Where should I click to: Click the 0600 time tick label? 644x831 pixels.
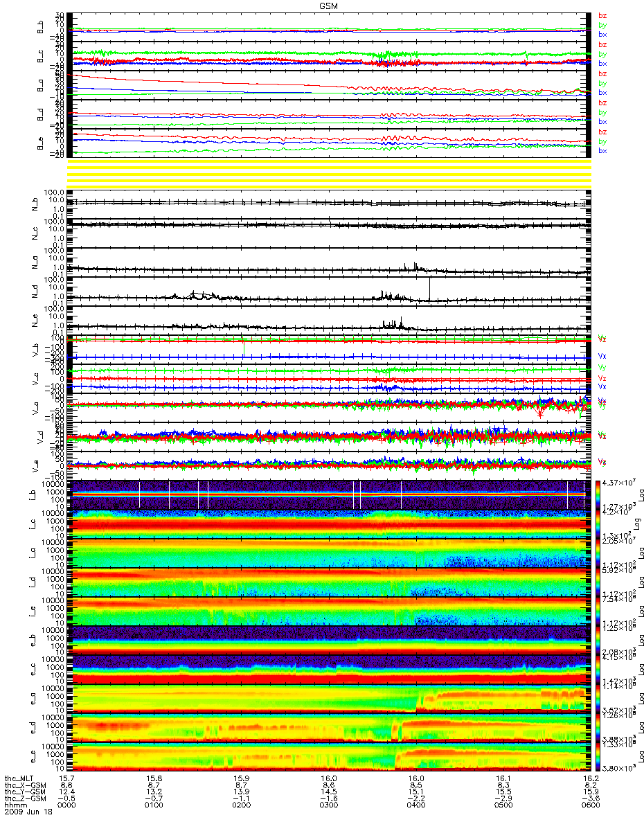click(x=590, y=805)
